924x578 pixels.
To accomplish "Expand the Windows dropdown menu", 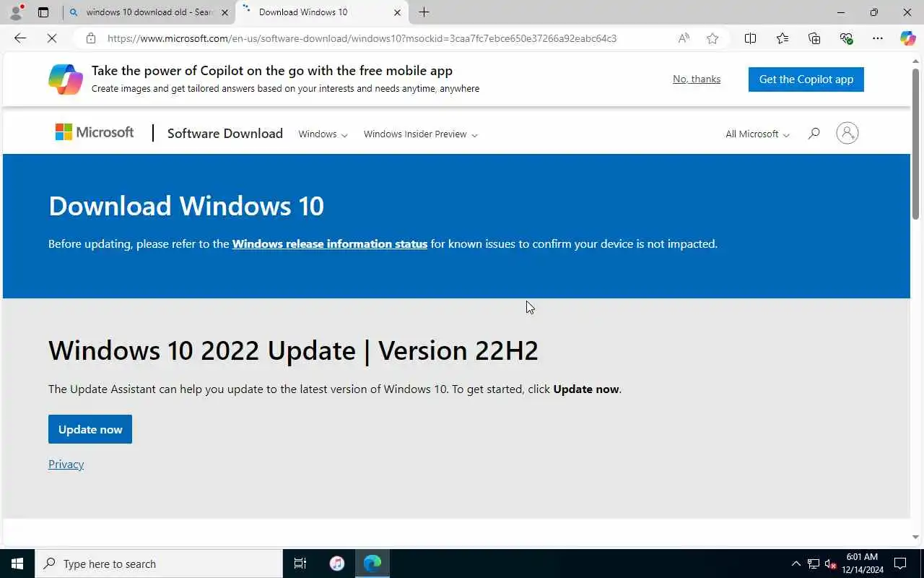I will (323, 134).
